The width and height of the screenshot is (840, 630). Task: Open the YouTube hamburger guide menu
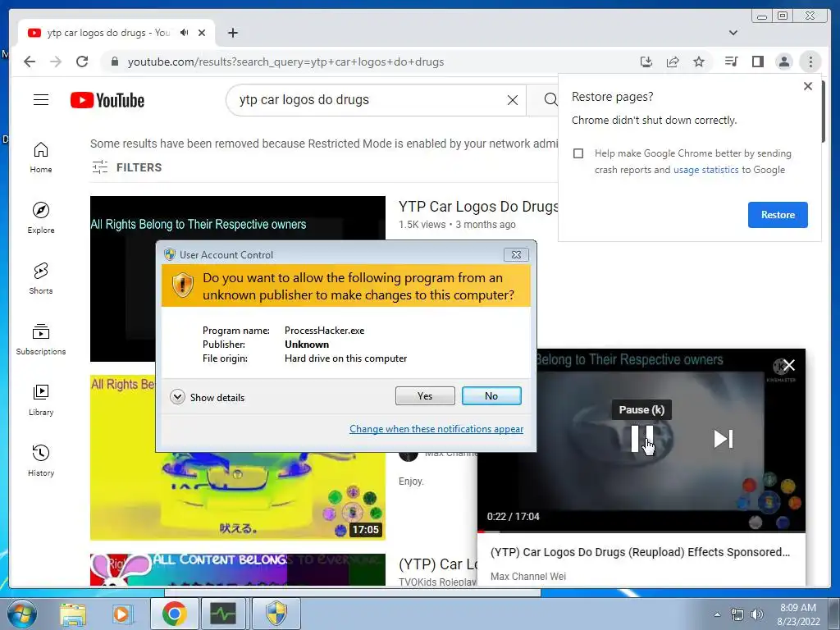pyautogui.click(x=41, y=99)
